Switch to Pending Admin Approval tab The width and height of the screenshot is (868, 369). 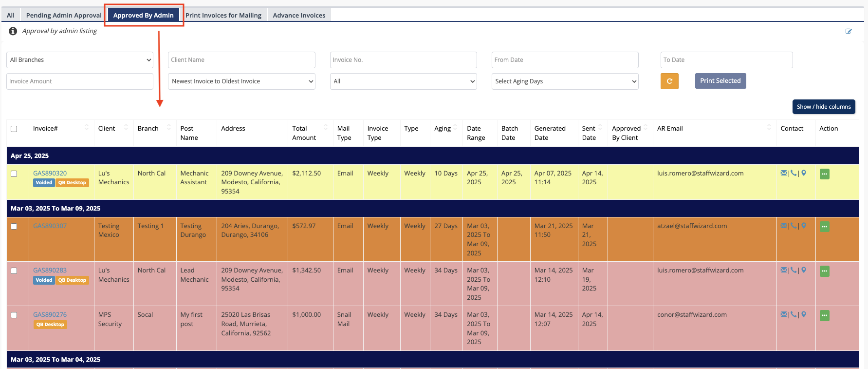pyautogui.click(x=64, y=15)
